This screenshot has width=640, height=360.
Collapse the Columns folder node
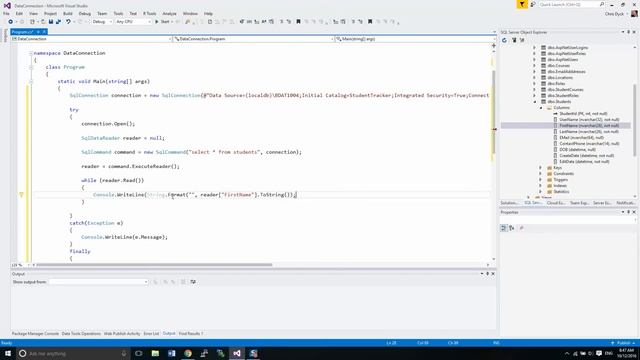pos(541,108)
